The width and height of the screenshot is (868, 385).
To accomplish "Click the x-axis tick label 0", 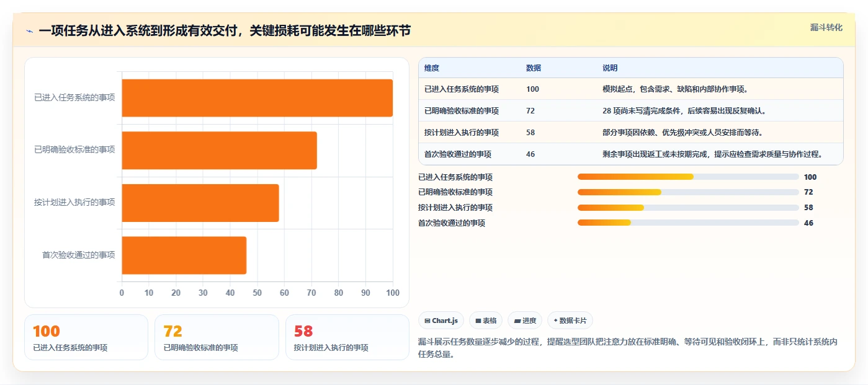I will point(122,293).
